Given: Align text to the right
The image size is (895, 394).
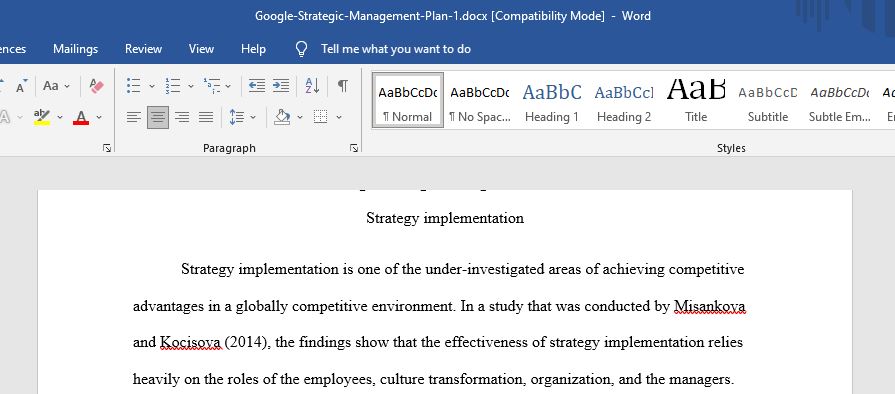Looking at the screenshot, I should coord(182,118).
